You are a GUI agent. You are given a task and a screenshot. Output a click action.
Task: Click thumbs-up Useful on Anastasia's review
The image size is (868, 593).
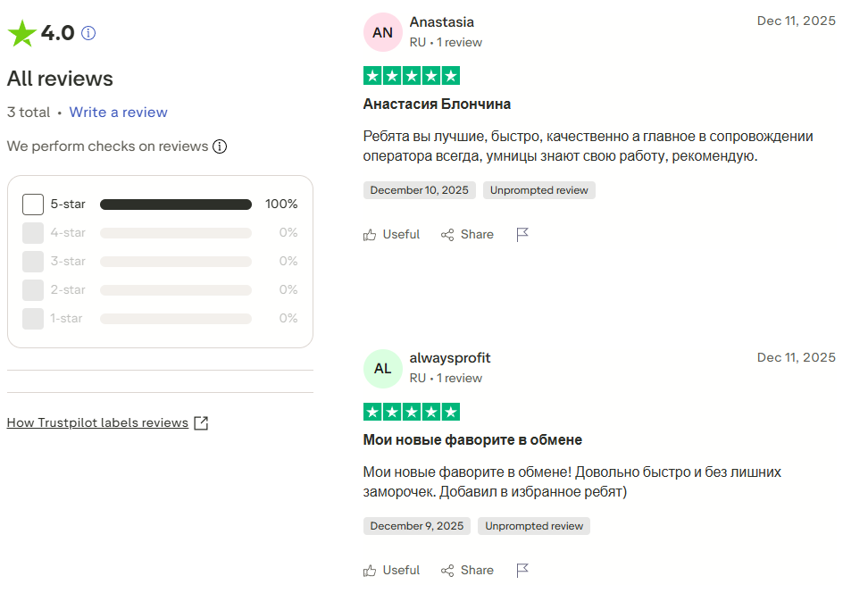coord(391,235)
